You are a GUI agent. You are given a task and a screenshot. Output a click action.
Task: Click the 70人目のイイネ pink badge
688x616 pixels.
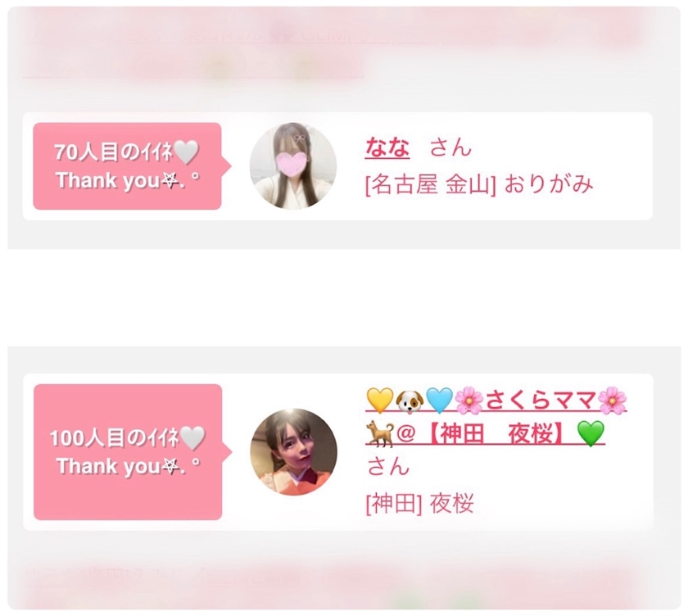tap(127, 165)
